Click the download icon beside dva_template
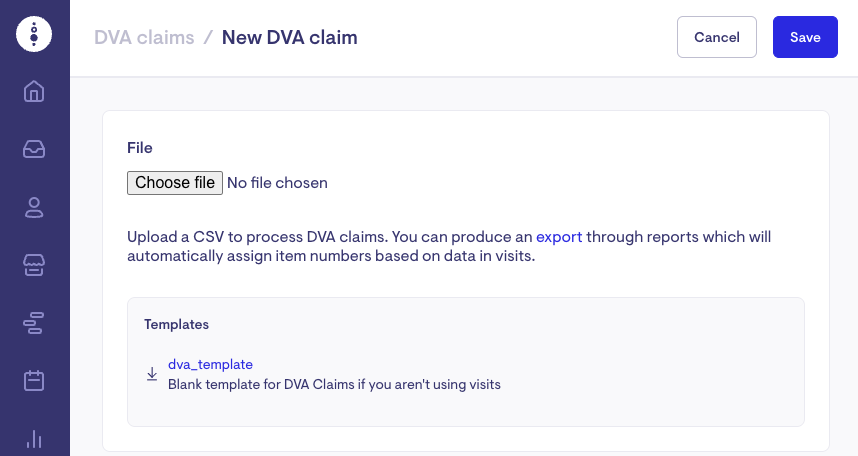The height and width of the screenshot is (456, 858). pyautogui.click(x=152, y=374)
